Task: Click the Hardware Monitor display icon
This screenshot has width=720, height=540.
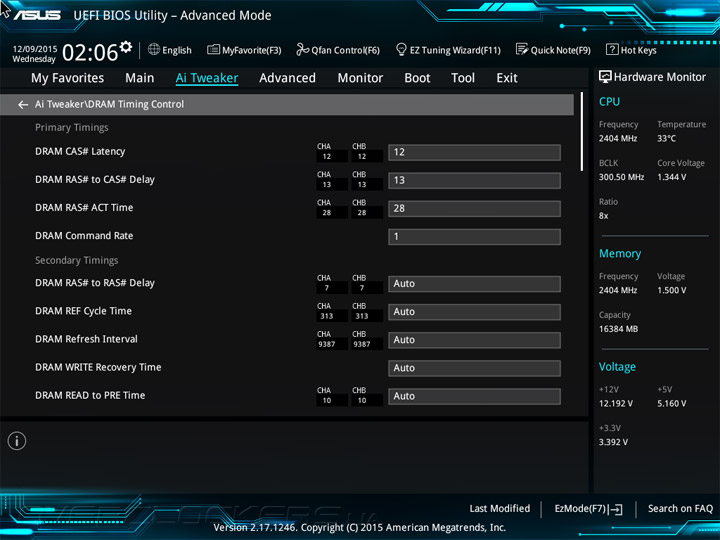Action: pyautogui.click(x=605, y=77)
